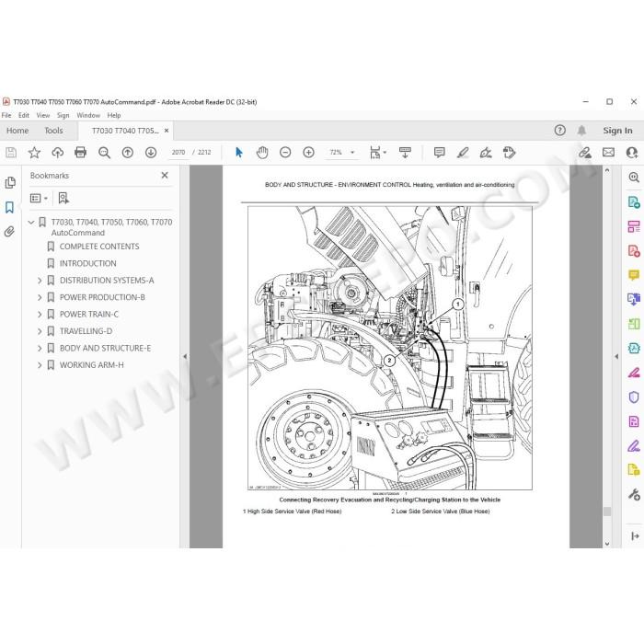The width and height of the screenshot is (644, 644).
Task: Click the Sign document pen icon
Action: click(x=486, y=153)
